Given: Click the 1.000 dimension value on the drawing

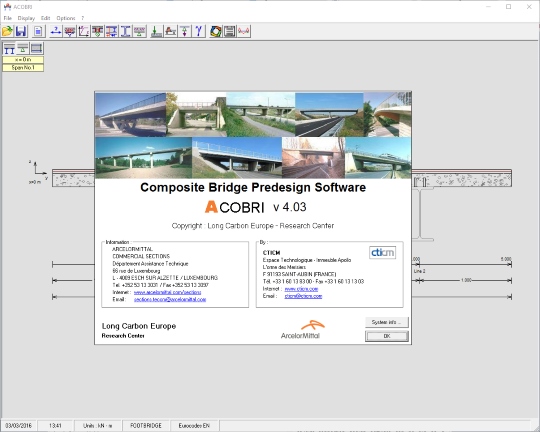Looking at the screenshot, I should click(x=466, y=280).
